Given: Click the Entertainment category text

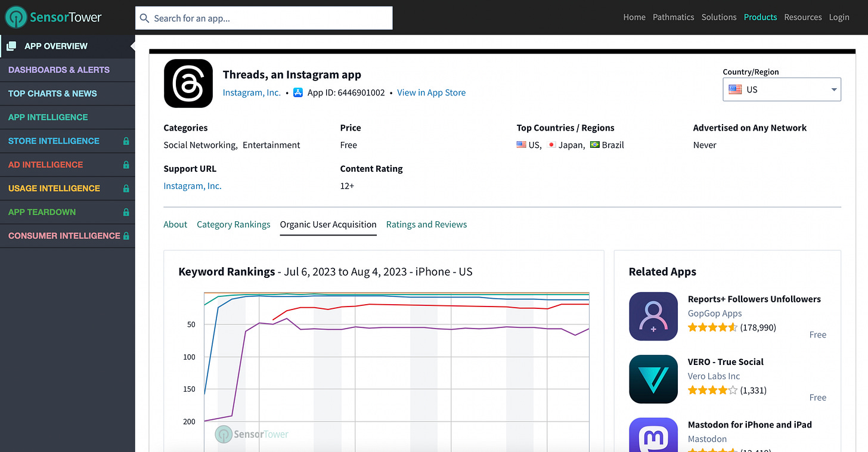Looking at the screenshot, I should [x=271, y=145].
